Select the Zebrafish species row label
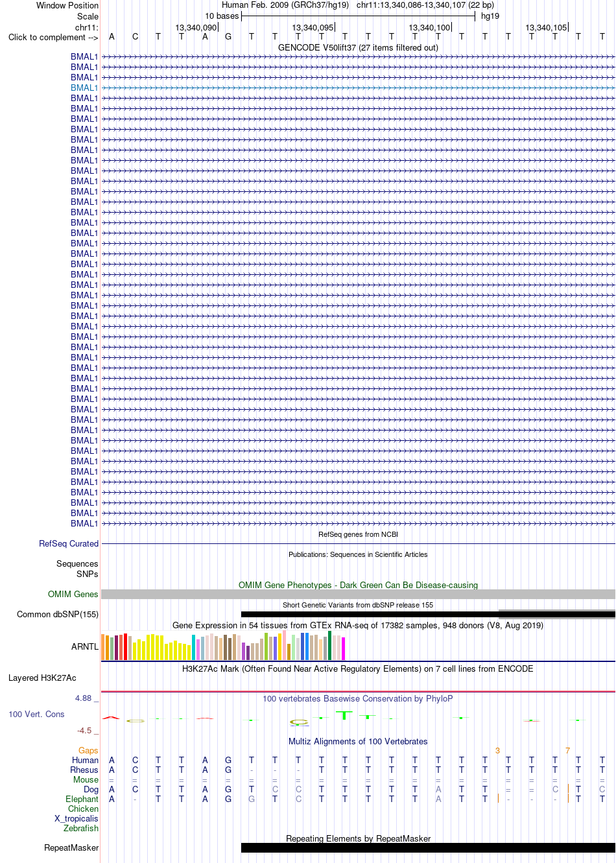The width and height of the screenshot is (616, 863). 81,828
